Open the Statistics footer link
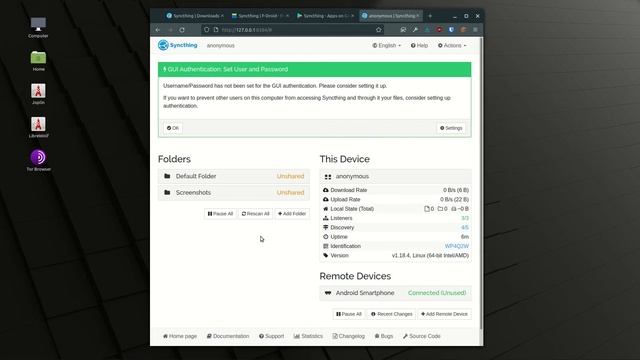 (x=308, y=336)
